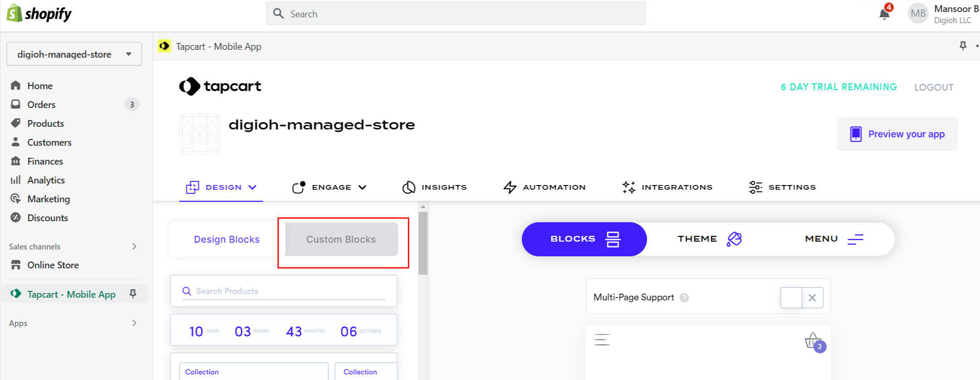Open the Settings section

tap(782, 187)
